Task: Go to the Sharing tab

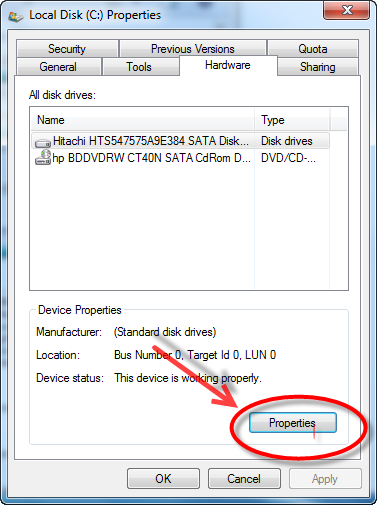Action: (317, 67)
